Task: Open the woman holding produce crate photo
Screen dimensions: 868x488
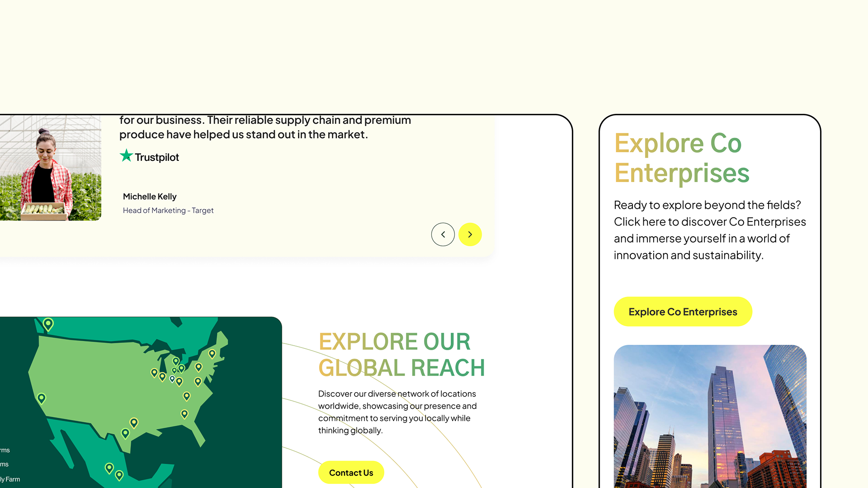Action: tap(51, 168)
